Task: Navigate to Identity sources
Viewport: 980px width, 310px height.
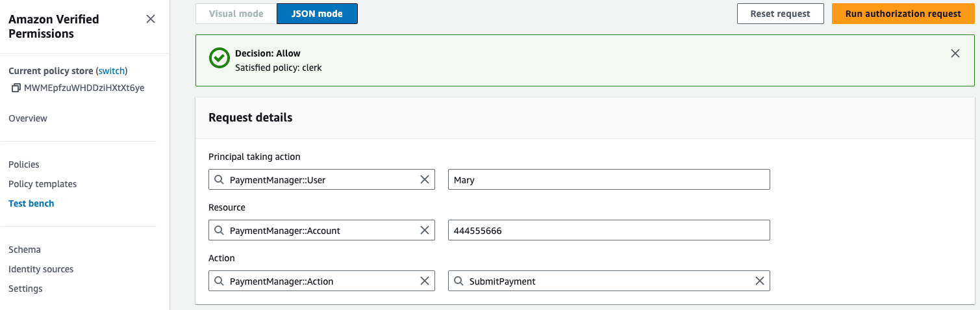Action: [41, 269]
